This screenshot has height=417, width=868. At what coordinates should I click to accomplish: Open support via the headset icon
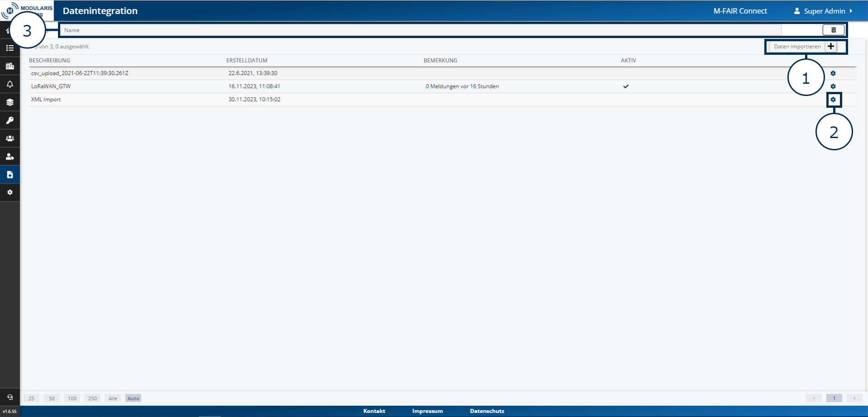[10, 397]
